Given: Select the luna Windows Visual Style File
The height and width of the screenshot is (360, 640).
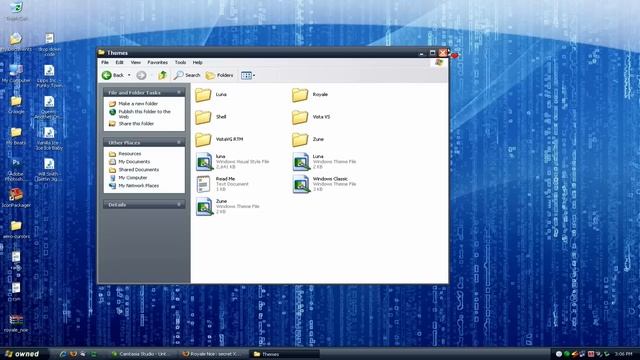Looking at the screenshot, I should 204,162.
